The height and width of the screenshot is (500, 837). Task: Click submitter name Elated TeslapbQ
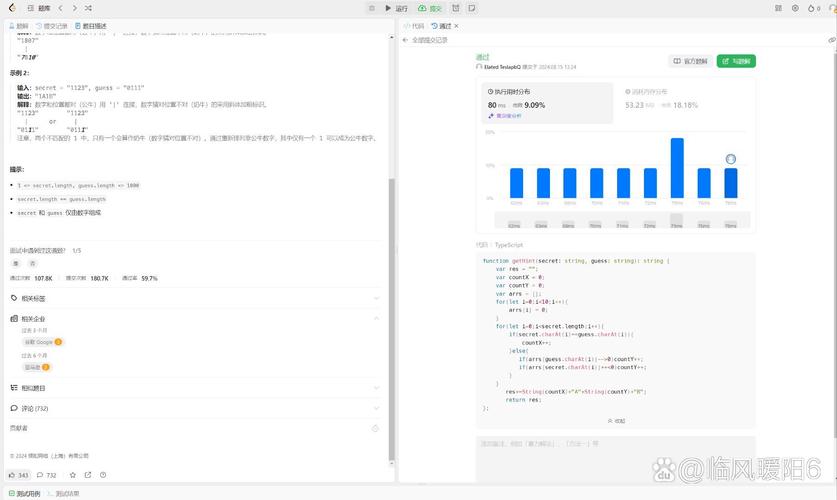(x=502, y=67)
